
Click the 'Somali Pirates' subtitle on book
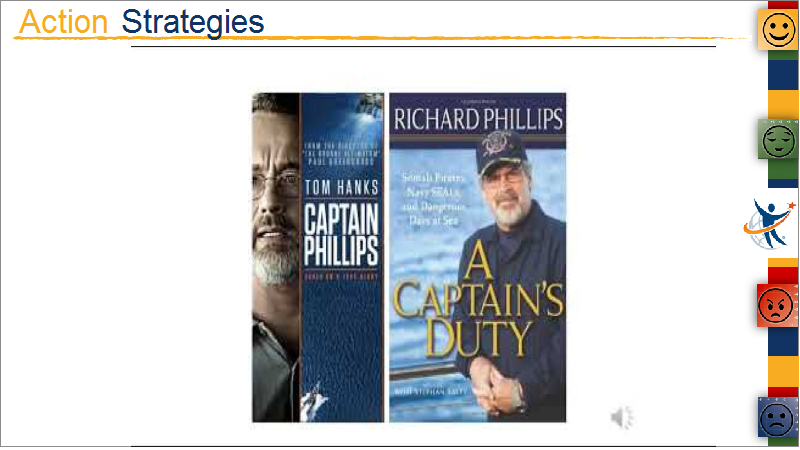[x=433, y=178]
